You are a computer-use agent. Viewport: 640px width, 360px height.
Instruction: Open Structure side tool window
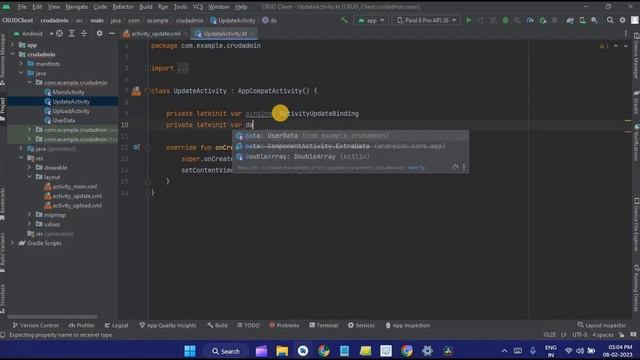tap(3, 299)
